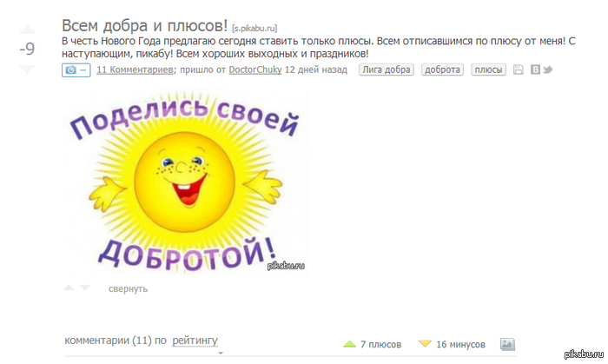This screenshot has width=608, height=364.
Task: Upvote the post with the top arrow
Action: tap(28, 30)
